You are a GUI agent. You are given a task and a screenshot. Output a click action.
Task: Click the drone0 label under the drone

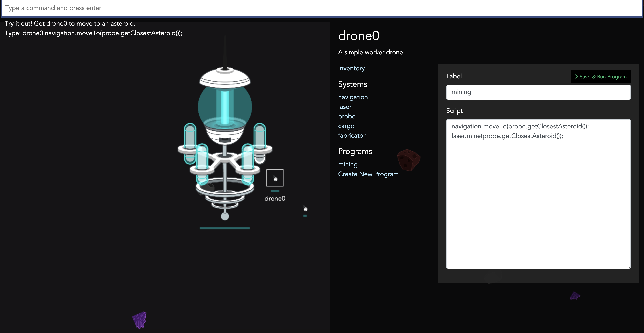275,199
